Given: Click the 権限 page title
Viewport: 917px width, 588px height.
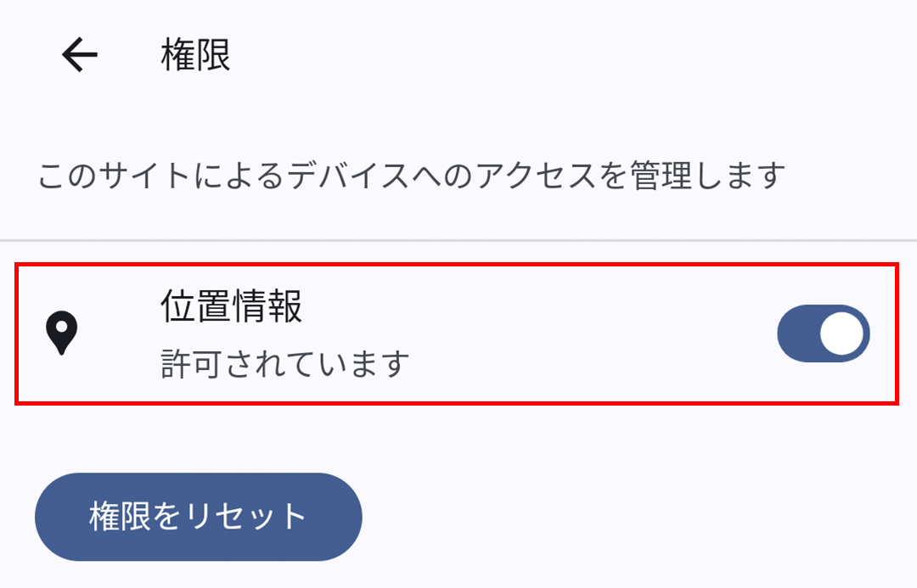Looking at the screenshot, I should 195,54.
